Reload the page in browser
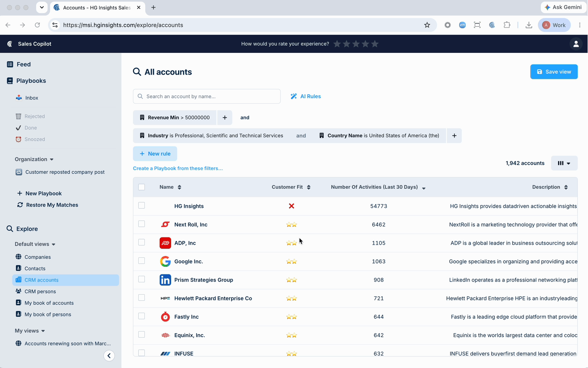The width and height of the screenshot is (588, 368). [x=37, y=25]
